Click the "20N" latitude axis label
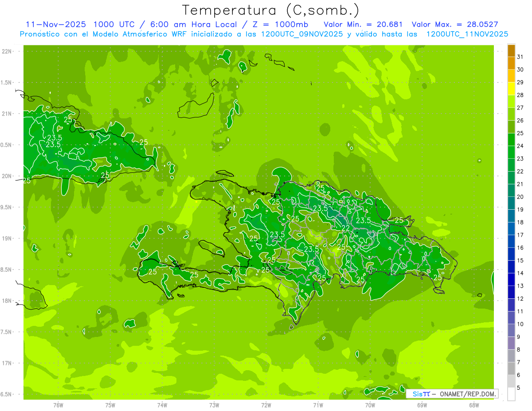Image resolution: width=532 pixels, height=411 pixels. [x=8, y=176]
